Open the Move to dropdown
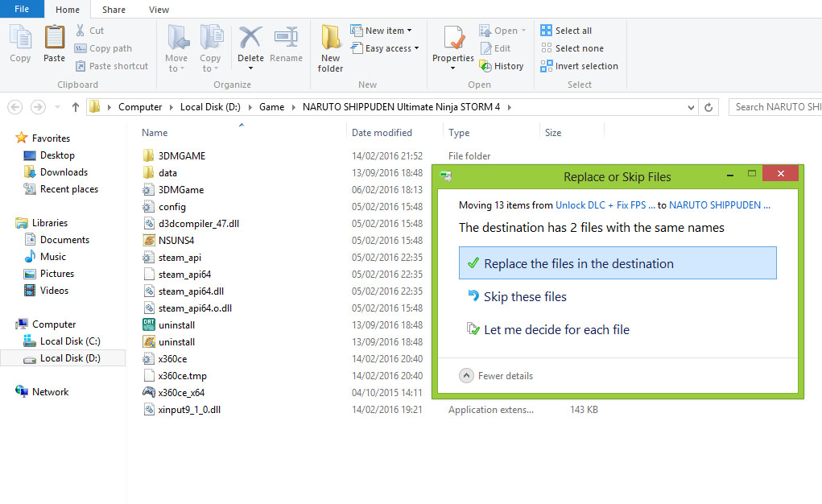 click(176, 49)
